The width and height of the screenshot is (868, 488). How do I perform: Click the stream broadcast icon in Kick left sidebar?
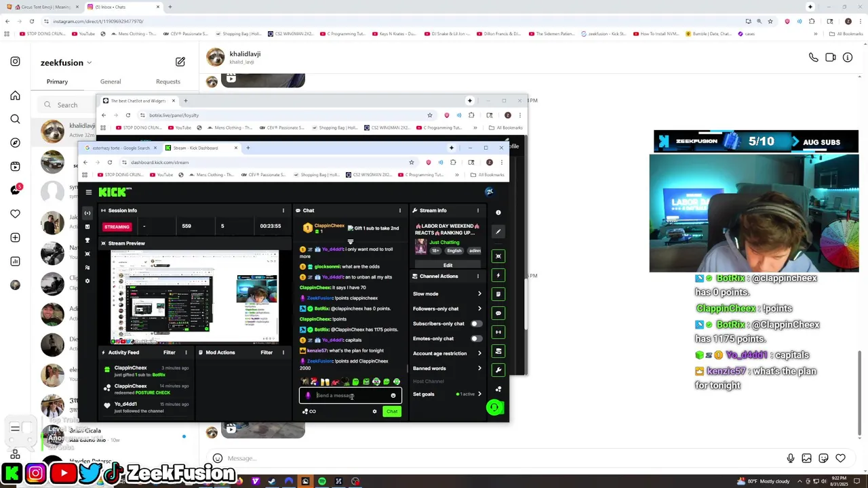(87, 213)
